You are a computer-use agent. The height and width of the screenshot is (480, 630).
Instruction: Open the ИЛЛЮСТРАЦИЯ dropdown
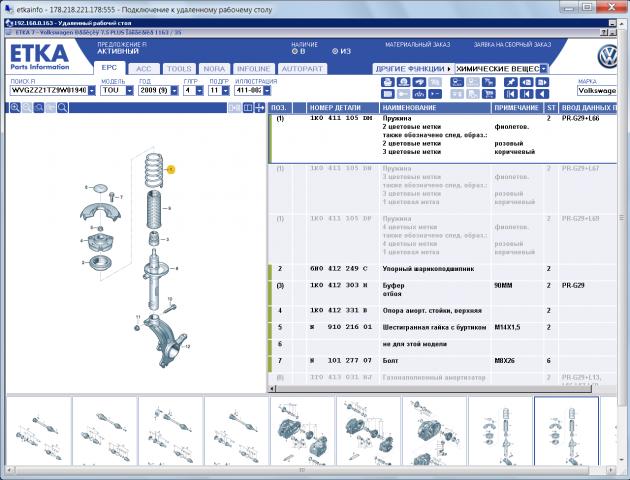click(267, 90)
